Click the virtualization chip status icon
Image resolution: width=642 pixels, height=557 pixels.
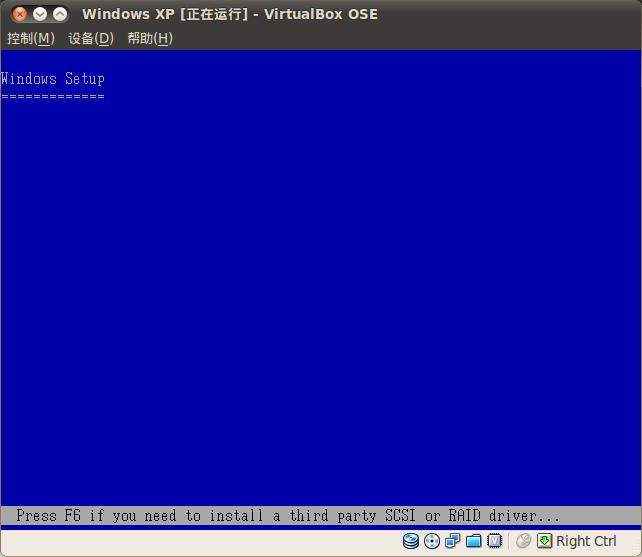tap(495, 541)
